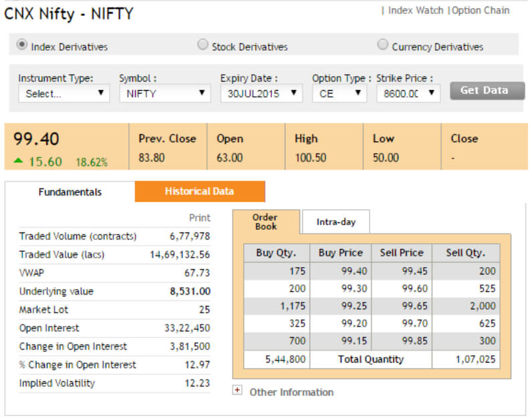Screen dimensions: 530x420
Task: Open the Strike Price dropdown
Action: pyautogui.click(x=408, y=93)
